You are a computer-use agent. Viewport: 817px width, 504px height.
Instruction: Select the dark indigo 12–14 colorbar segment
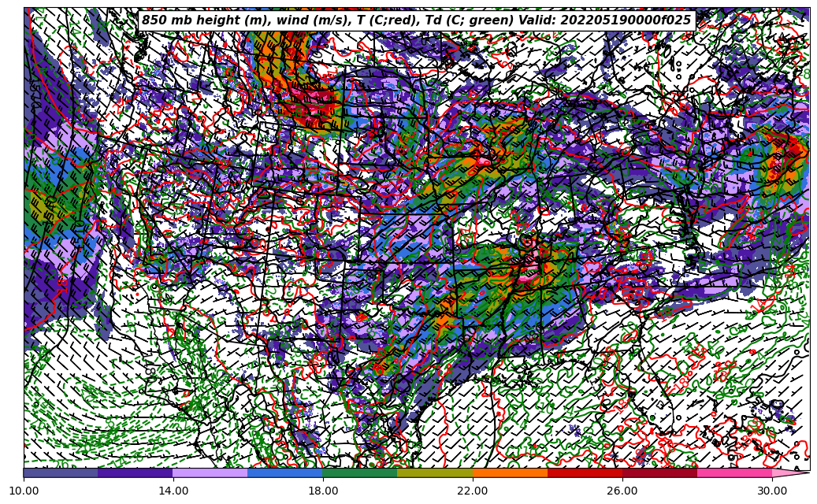click(x=136, y=472)
